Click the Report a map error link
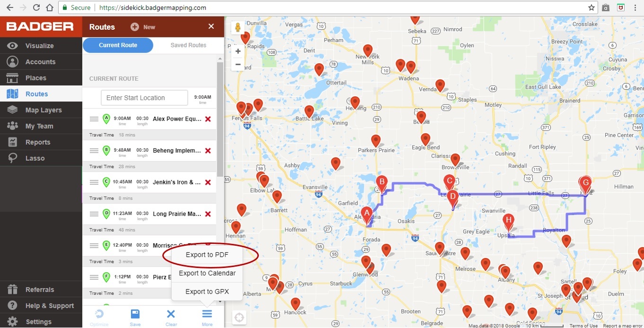The height and width of the screenshot is (328, 644). (x=623, y=326)
